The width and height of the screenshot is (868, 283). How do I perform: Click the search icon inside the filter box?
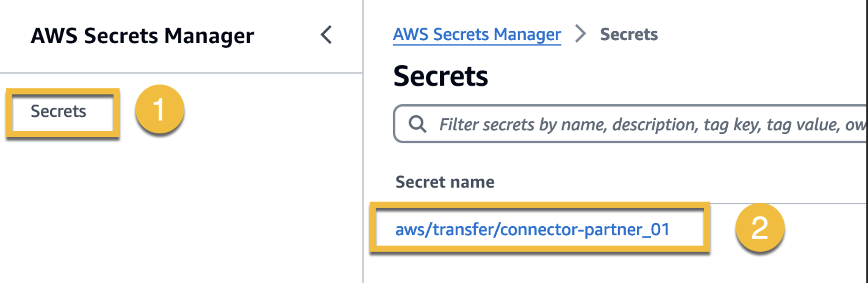click(417, 124)
